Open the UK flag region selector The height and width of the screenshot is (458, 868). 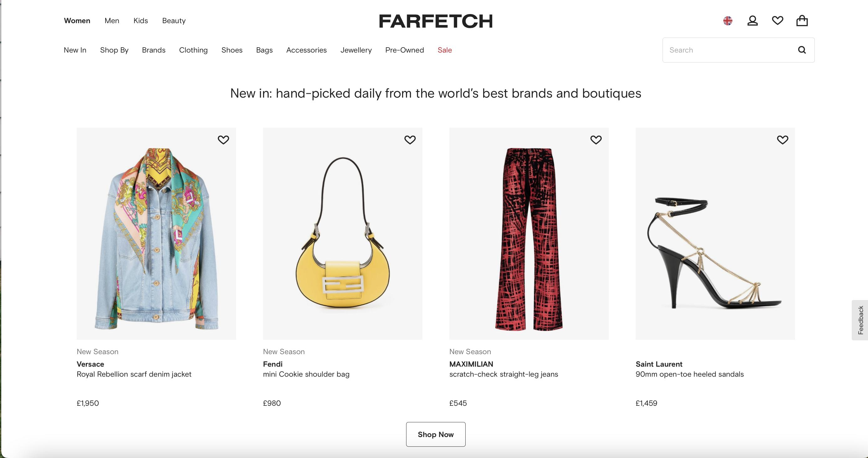pos(727,21)
